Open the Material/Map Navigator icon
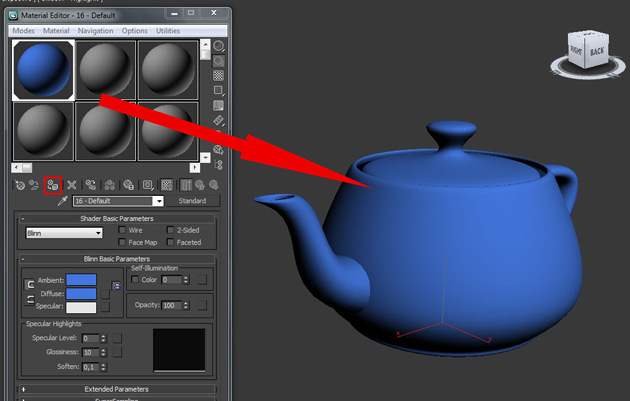 coord(219,165)
